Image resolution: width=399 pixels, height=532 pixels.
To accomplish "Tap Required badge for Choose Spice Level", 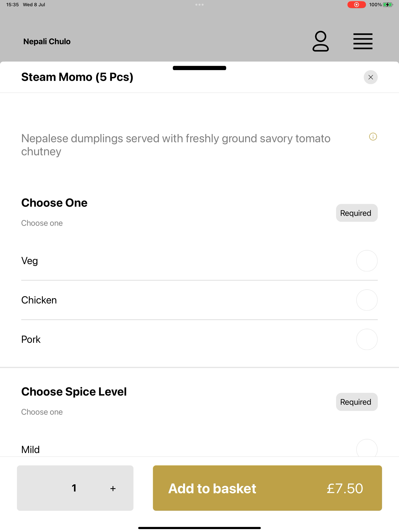I will (x=357, y=402).
